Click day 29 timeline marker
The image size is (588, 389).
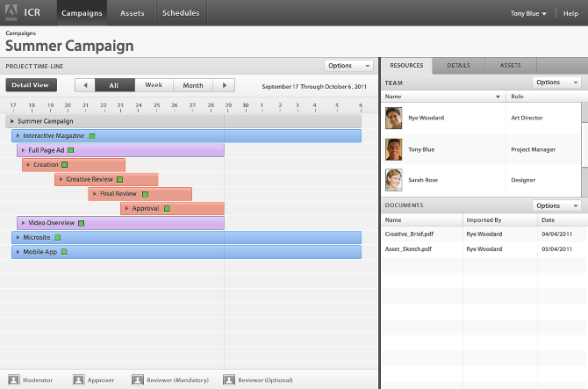228,107
